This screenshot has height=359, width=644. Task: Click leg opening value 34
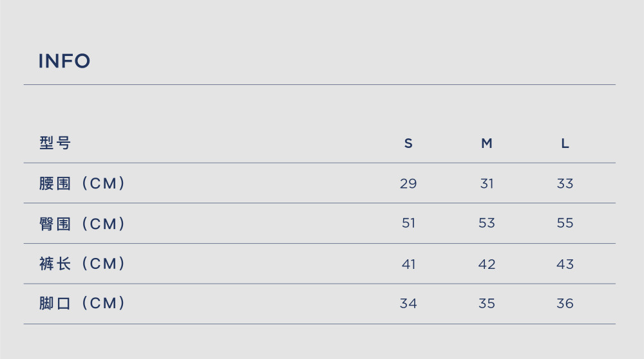pos(408,303)
